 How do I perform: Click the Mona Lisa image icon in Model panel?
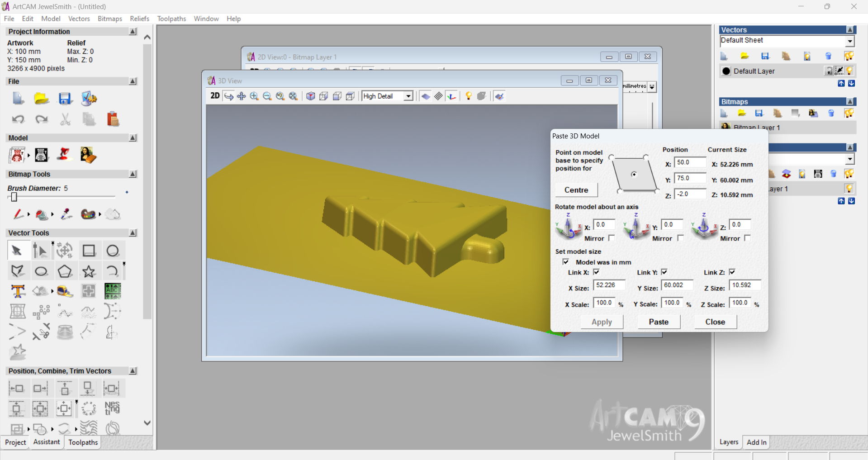click(x=88, y=155)
